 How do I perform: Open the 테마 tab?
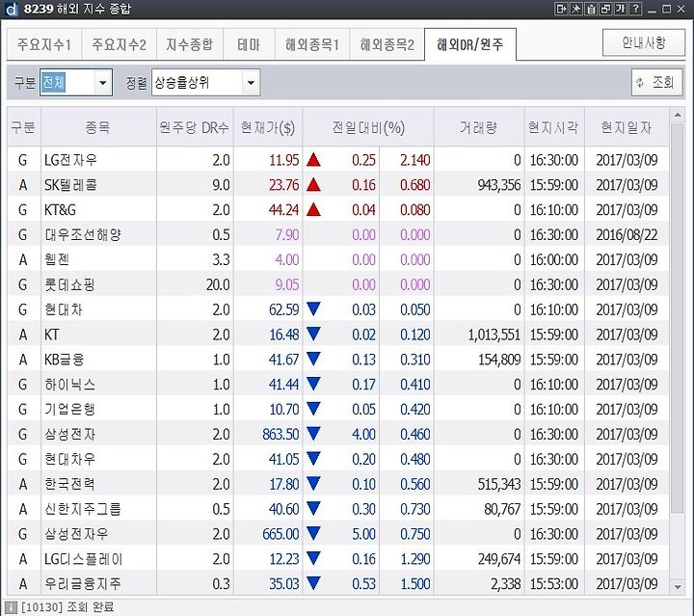(x=249, y=44)
